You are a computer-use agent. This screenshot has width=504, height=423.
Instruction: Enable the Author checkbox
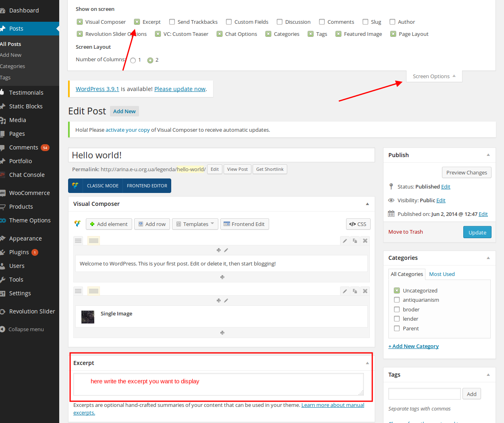(392, 22)
